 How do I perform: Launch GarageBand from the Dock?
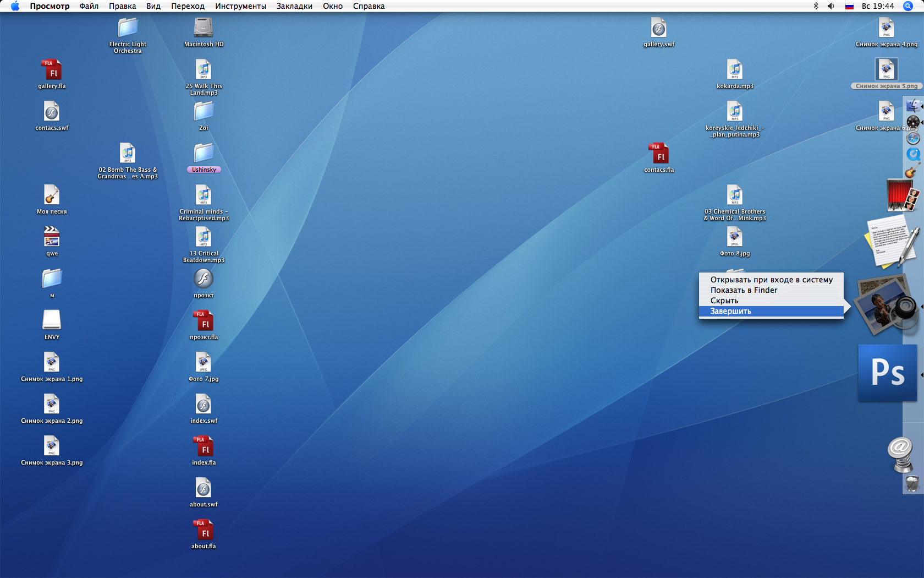pos(912,171)
